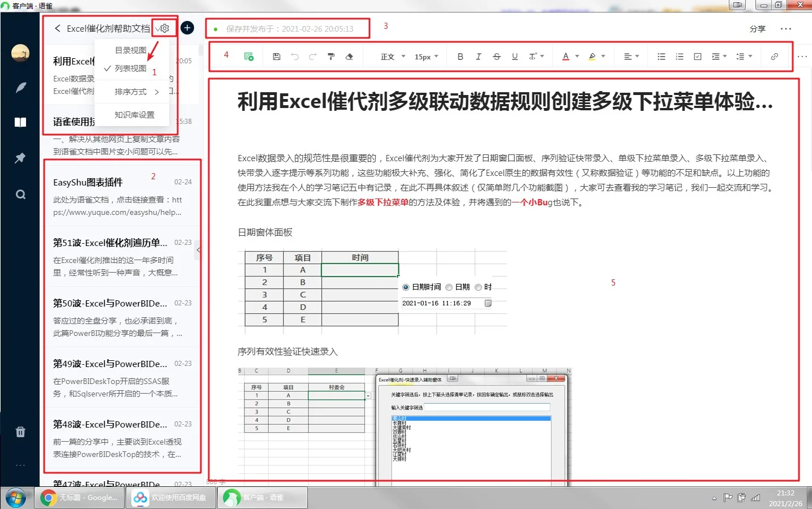Open the knowledge base settings gear
812x509 pixels.
tap(164, 28)
